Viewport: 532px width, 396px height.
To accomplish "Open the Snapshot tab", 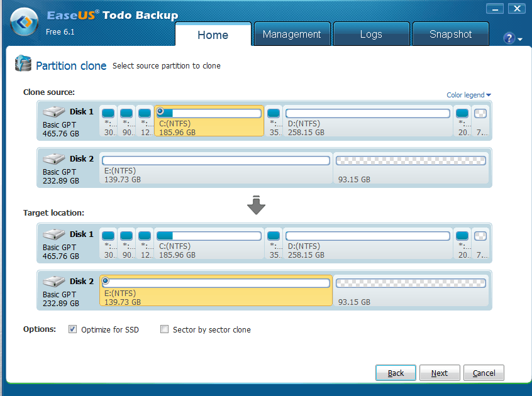I will [451, 34].
